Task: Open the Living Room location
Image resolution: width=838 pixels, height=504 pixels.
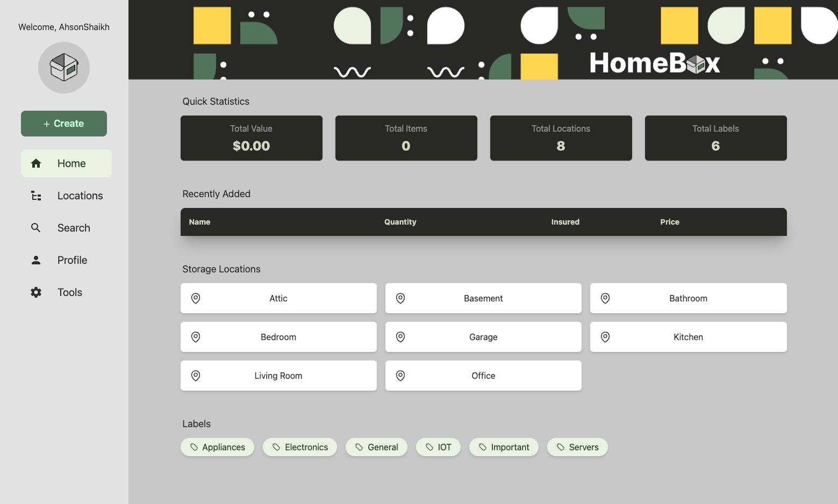Action: [x=278, y=375]
